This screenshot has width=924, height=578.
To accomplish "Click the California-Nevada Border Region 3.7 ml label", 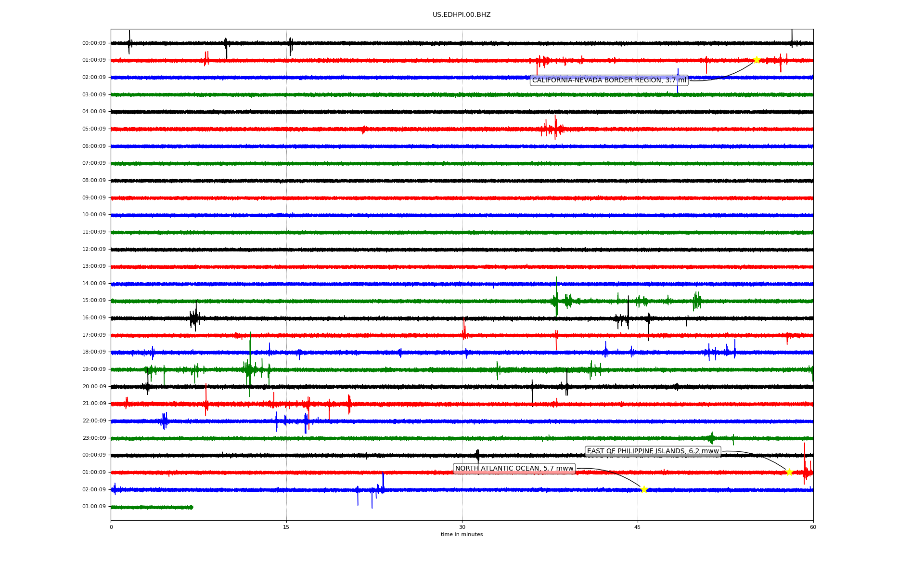I will click(609, 80).
